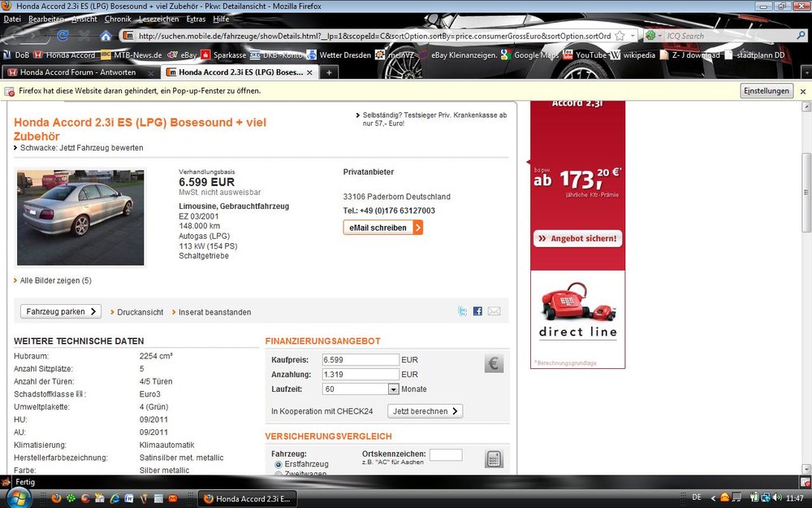Open the Windows Start orb

point(17,497)
